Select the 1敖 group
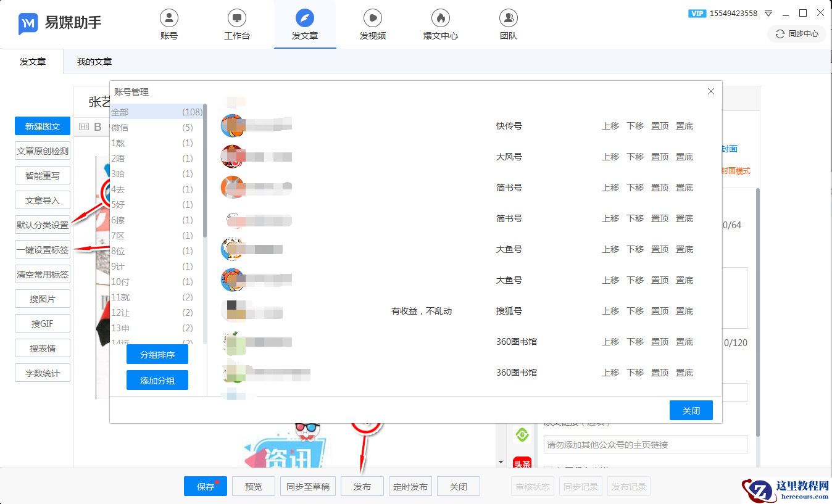 [157, 143]
